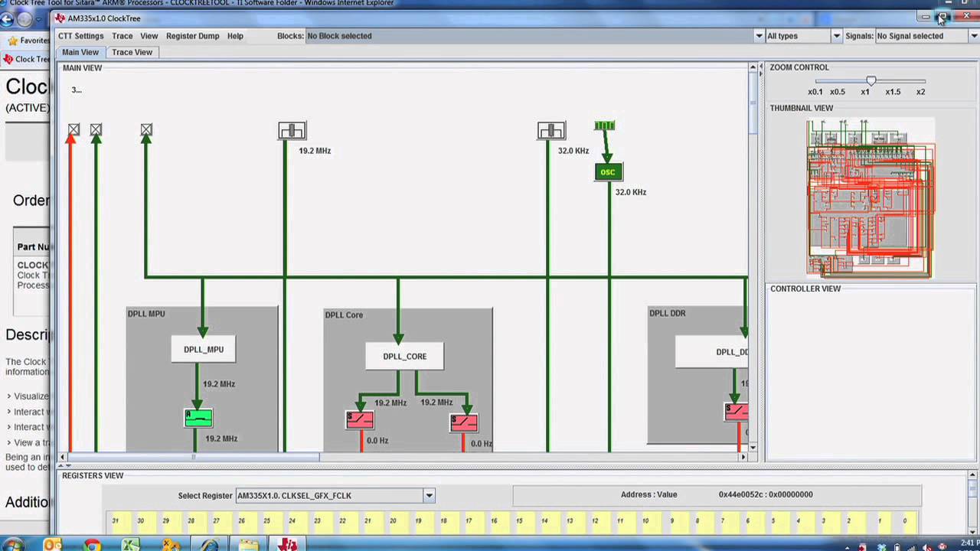Click the DPLL Core group label
Image resolution: width=980 pixels, height=551 pixels.
coord(344,315)
